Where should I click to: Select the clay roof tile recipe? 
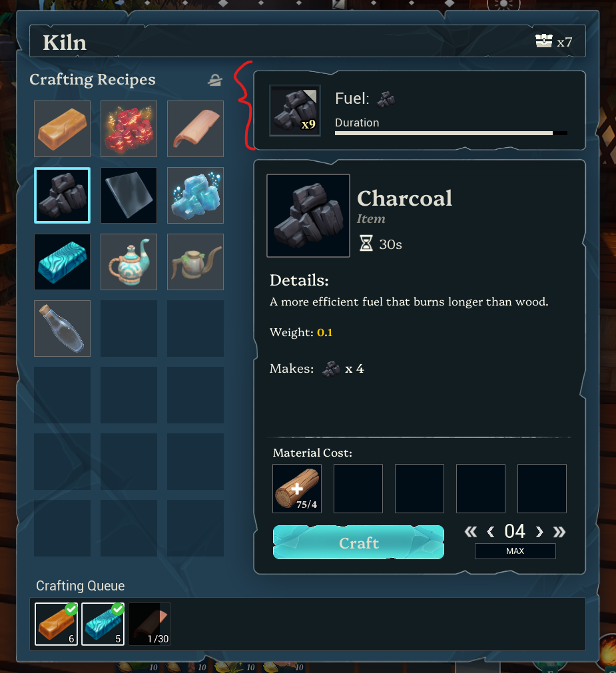(195, 128)
